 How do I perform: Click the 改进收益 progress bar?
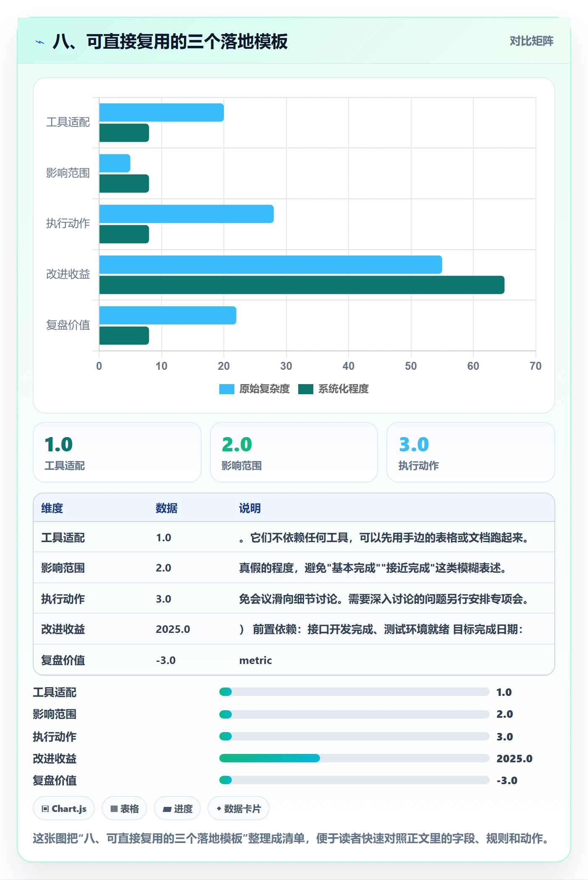click(x=354, y=758)
